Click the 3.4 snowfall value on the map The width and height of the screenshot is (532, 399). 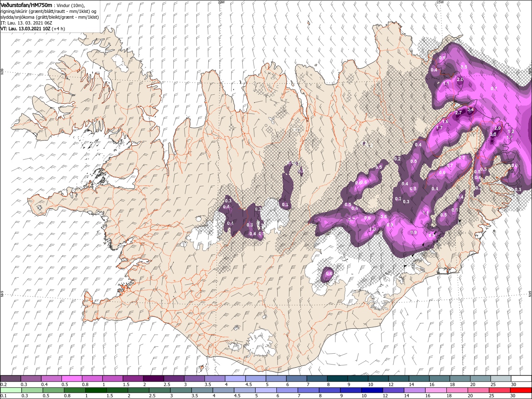470,110
